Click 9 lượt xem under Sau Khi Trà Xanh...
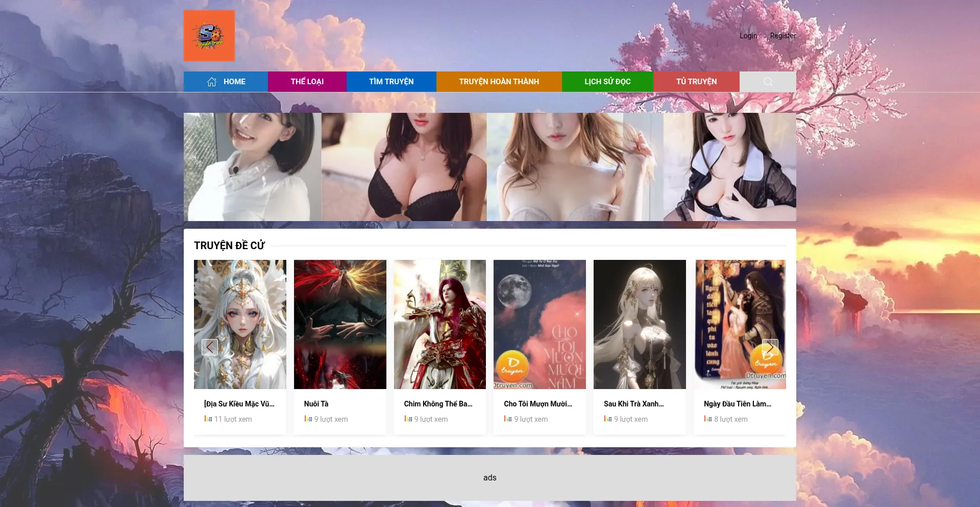This screenshot has height=507, width=980. tap(631, 419)
